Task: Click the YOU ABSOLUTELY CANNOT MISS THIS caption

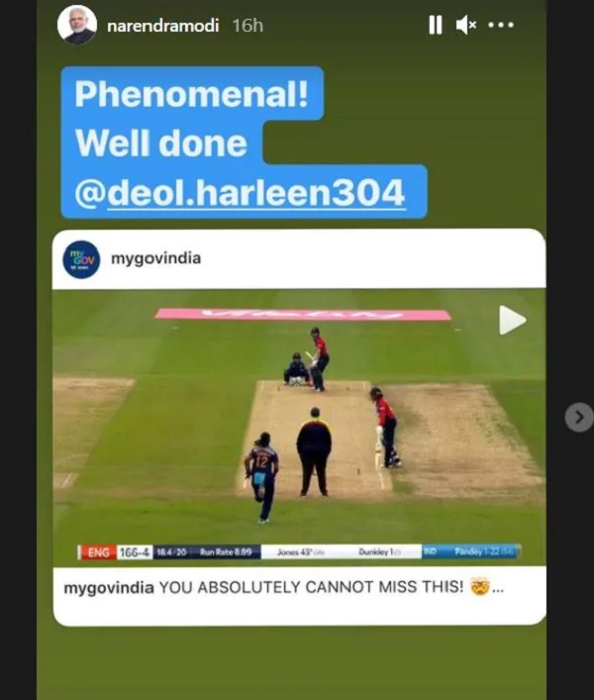Action: coord(311,587)
